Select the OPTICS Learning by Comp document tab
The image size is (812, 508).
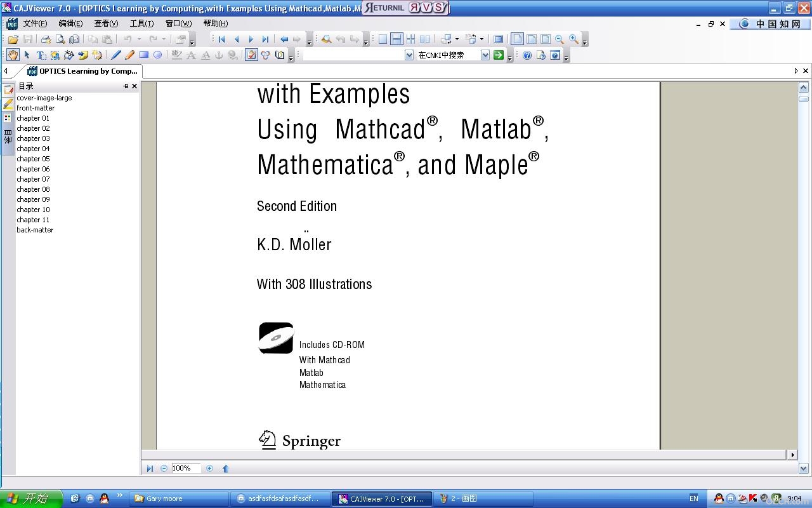tap(83, 71)
